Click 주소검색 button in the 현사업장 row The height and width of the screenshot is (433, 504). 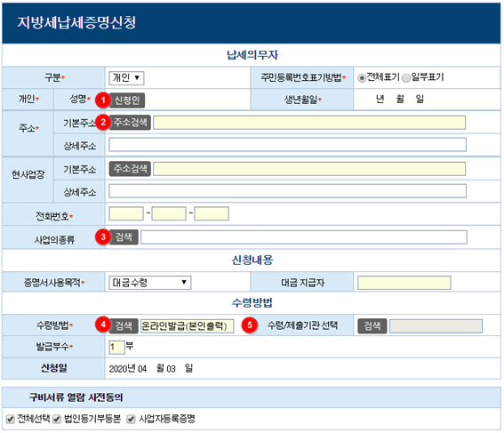coord(130,169)
